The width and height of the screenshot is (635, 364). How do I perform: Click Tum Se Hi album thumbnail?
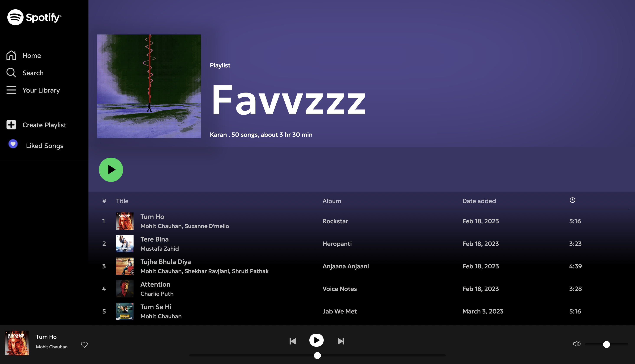(125, 311)
